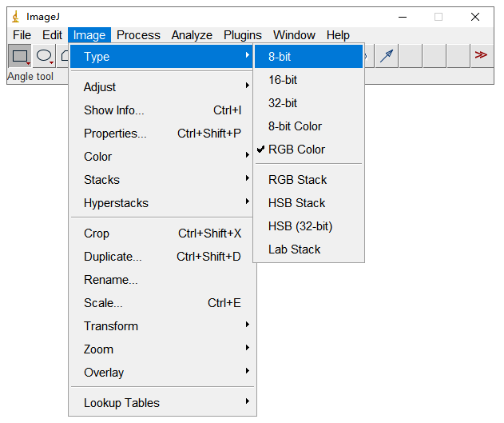Screen dimensions: 504x423
Task: Select the Oval selection tool
Action: click(44, 56)
